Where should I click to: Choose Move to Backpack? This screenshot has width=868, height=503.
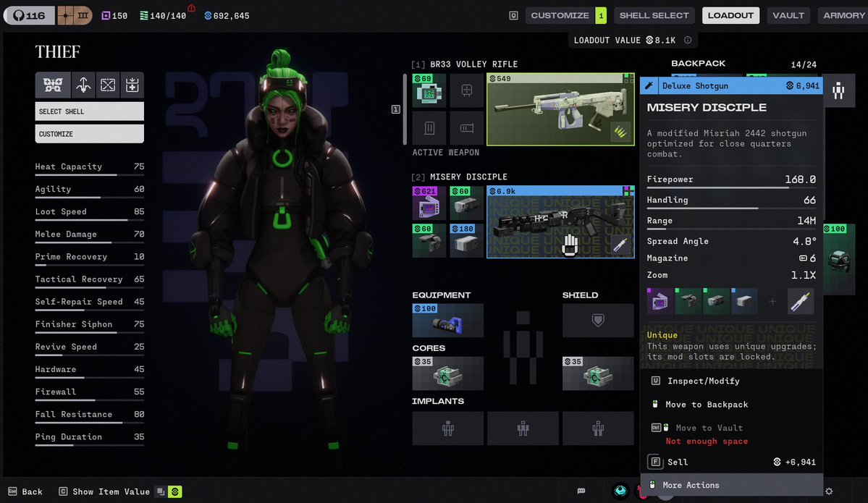(731, 405)
